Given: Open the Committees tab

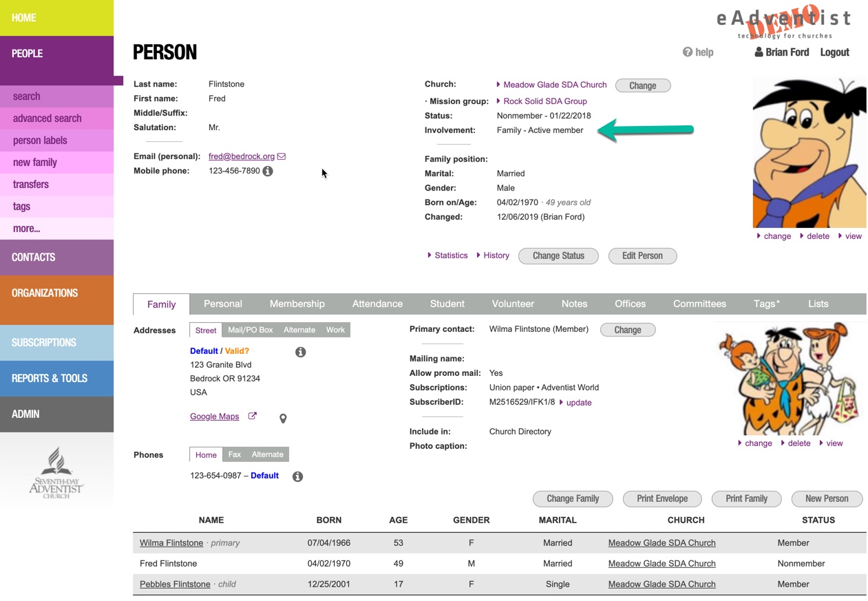Looking at the screenshot, I should pyautogui.click(x=699, y=304).
